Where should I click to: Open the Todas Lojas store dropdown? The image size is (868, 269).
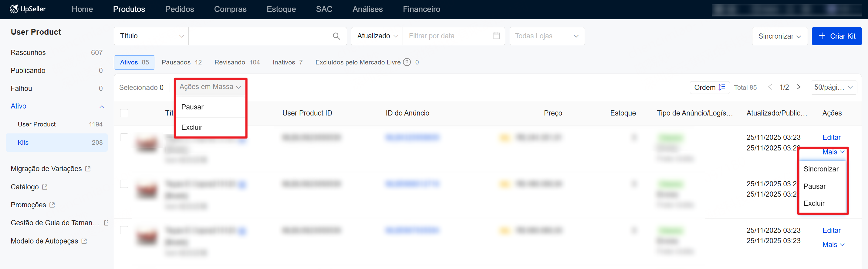click(546, 36)
